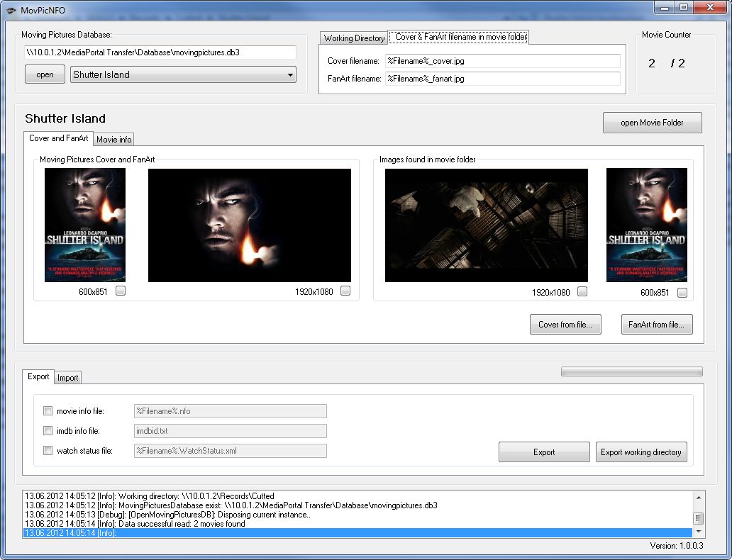Click the export progress bar
Screen dimensions: 732x560
click(x=631, y=371)
